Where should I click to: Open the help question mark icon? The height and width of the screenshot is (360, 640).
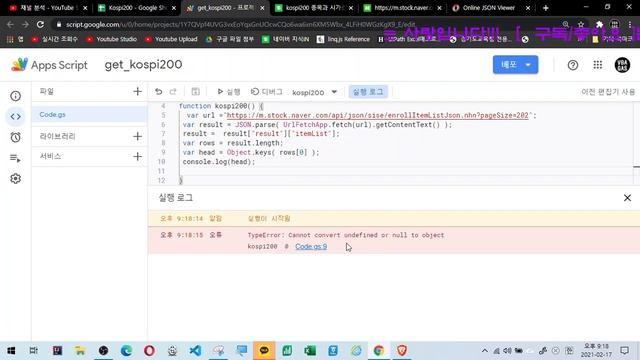coord(573,65)
